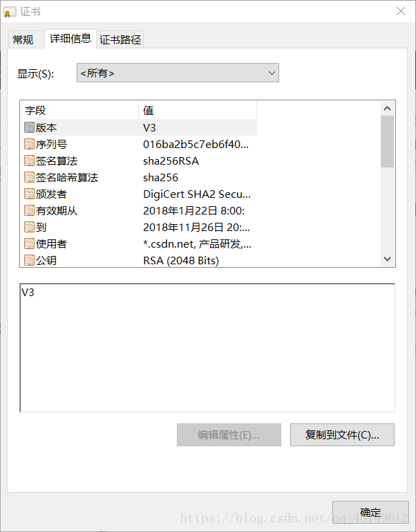The height and width of the screenshot is (532, 416).
Task: Select the 序列号 row label
Action: pyautogui.click(x=52, y=144)
